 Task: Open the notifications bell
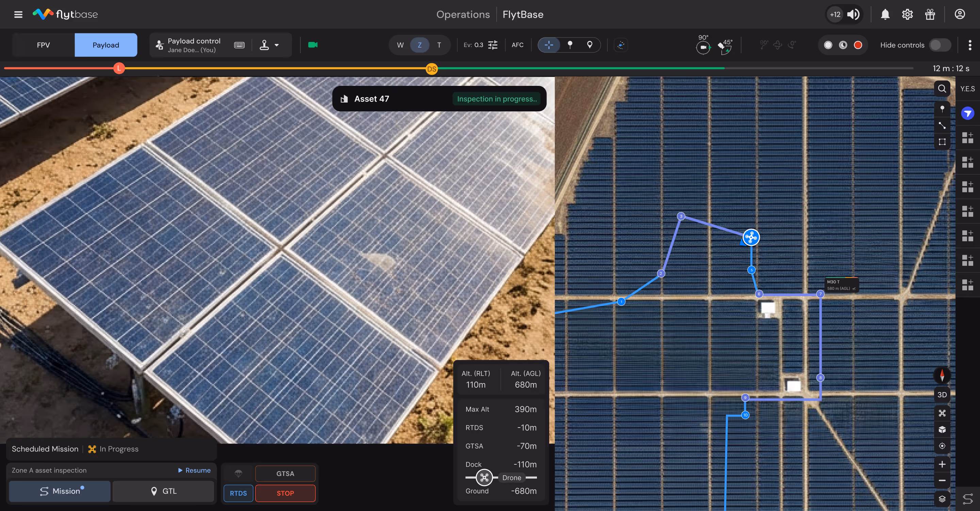coord(885,14)
